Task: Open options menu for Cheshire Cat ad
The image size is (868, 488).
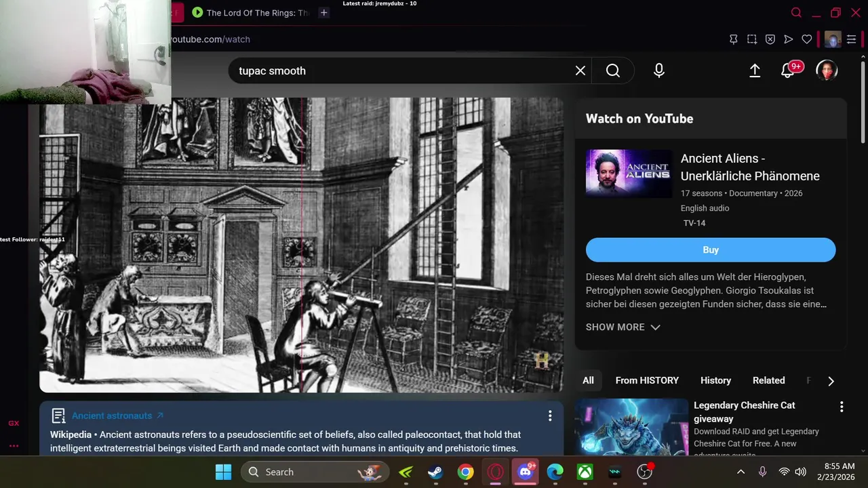Action: [842, 407]
